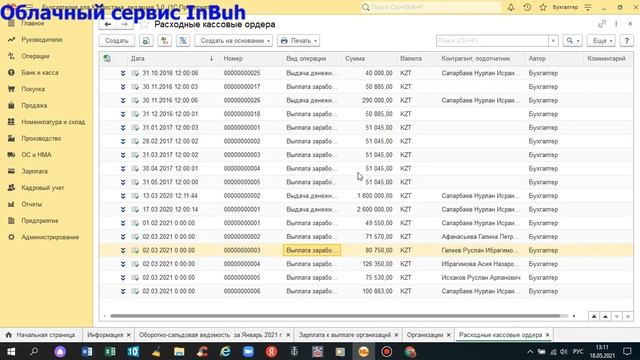Viewport: 640px width, 360px height.
Task: Open the magnifier search options dropdown
Action: pos(572,41)
